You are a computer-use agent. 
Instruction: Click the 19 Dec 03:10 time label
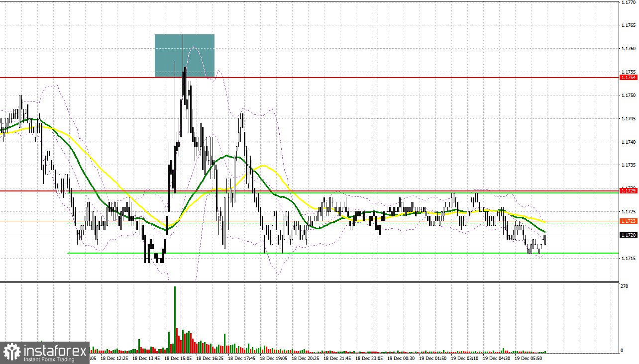[x=464, y=358]
